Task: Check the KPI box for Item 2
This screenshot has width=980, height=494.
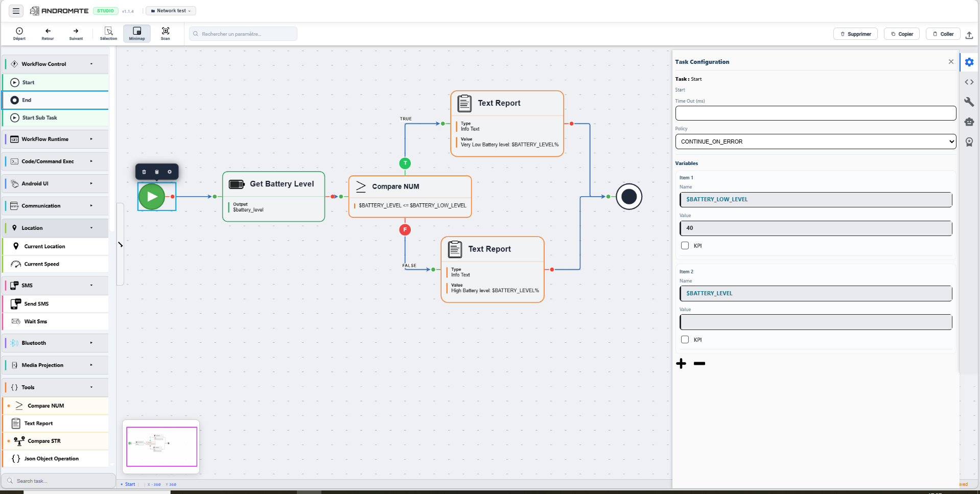Action: [x=685, y=340]
